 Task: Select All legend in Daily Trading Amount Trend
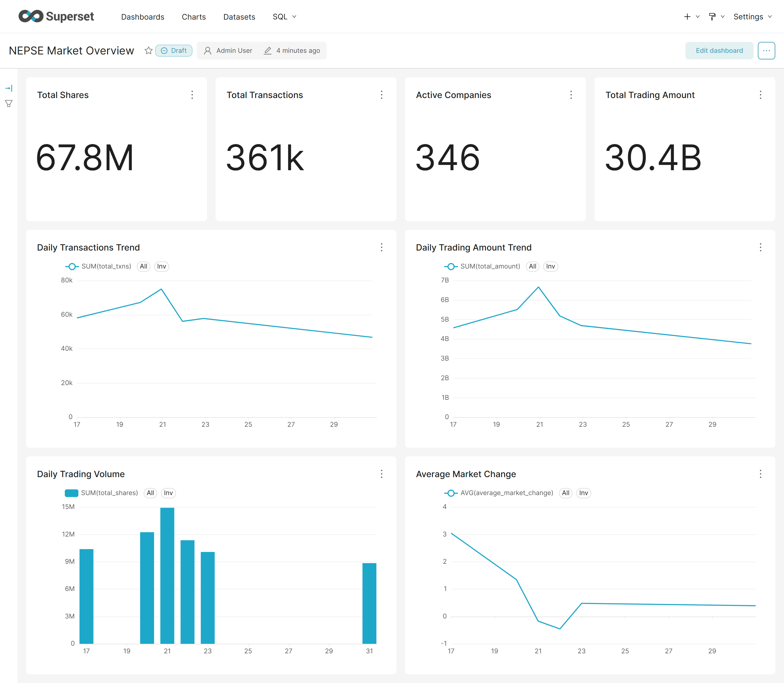pos(532,266)
